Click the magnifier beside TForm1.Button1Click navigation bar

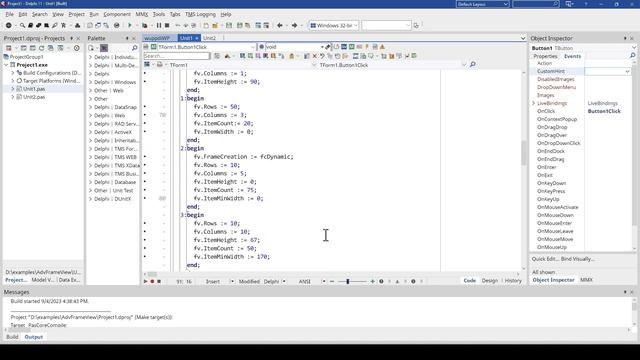click(473, 64)
